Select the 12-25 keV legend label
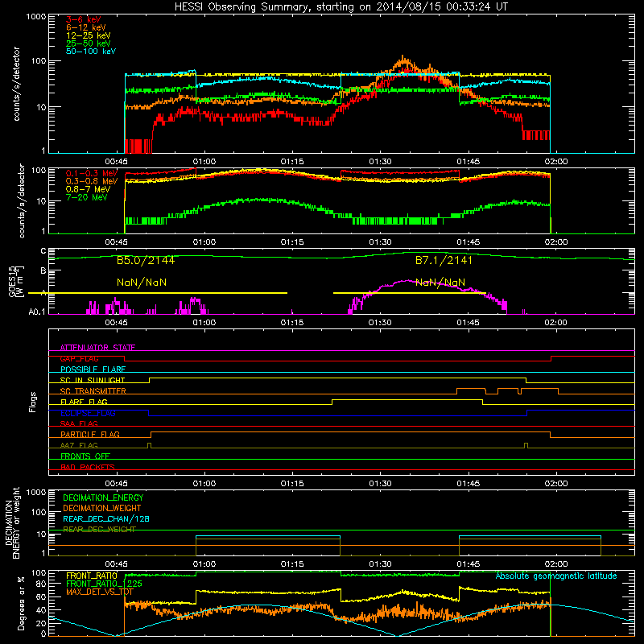 tap(89, 35)
